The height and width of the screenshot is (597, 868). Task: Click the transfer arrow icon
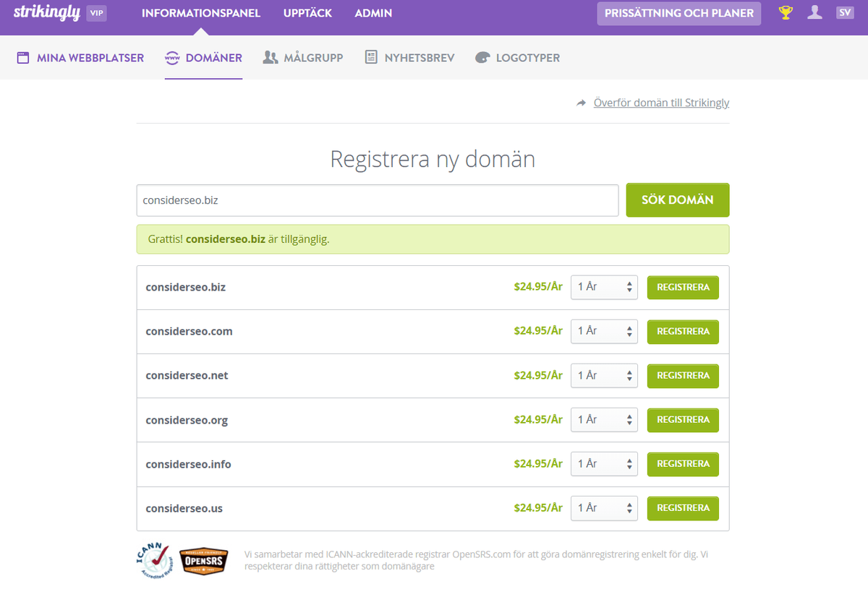coord(581,103)
